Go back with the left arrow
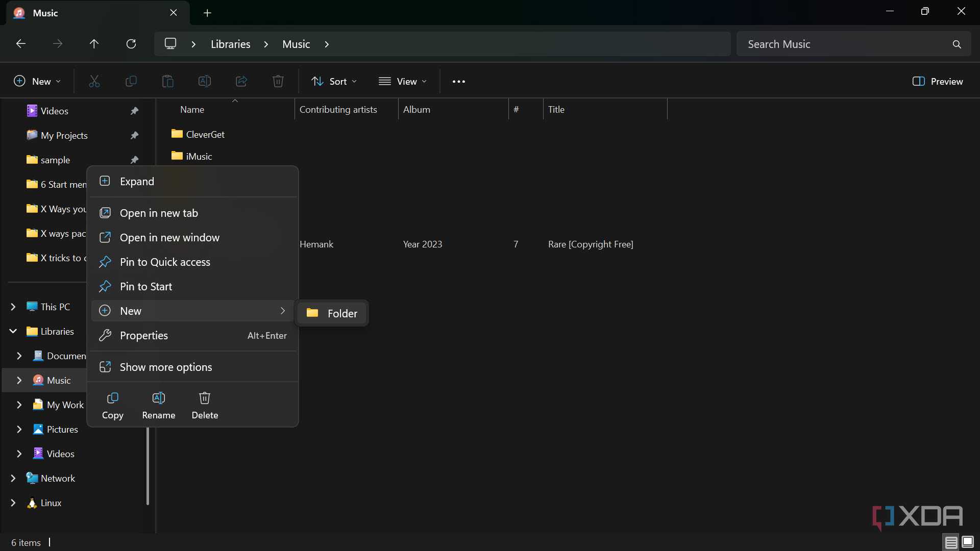 pos(21,44)
